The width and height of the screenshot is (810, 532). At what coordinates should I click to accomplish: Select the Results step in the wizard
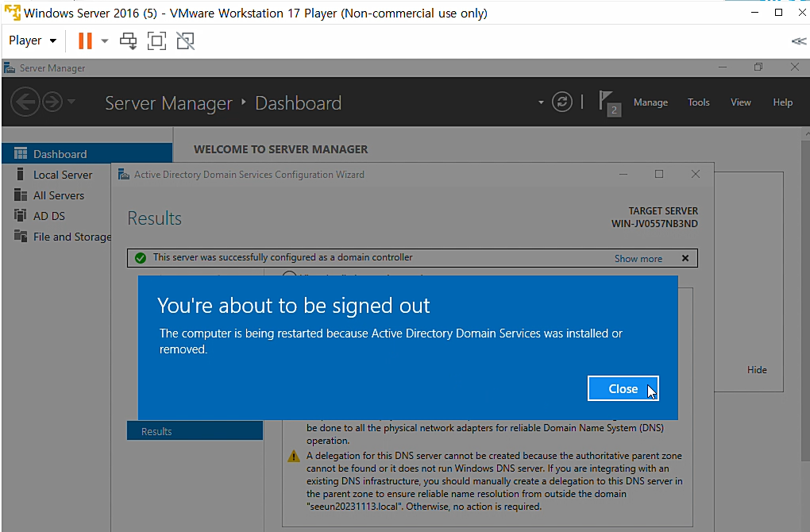[195, 431]
